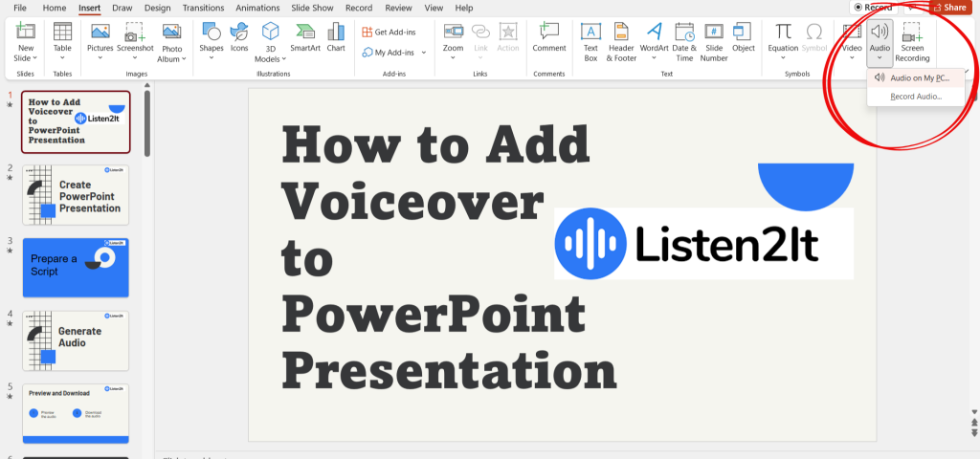Open the Help tab

click(x=464, y=8)
